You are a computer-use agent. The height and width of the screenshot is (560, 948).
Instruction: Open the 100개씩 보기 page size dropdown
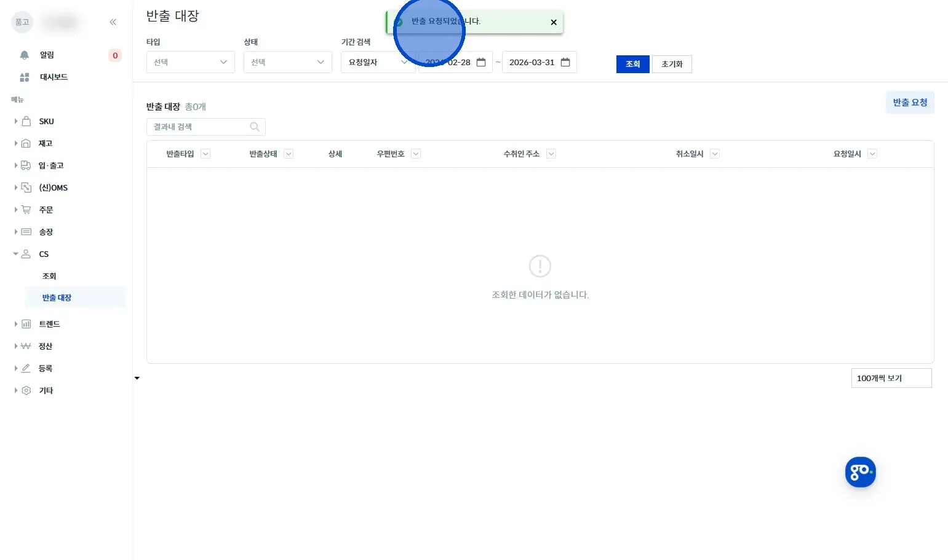click(x=891, y=378)
